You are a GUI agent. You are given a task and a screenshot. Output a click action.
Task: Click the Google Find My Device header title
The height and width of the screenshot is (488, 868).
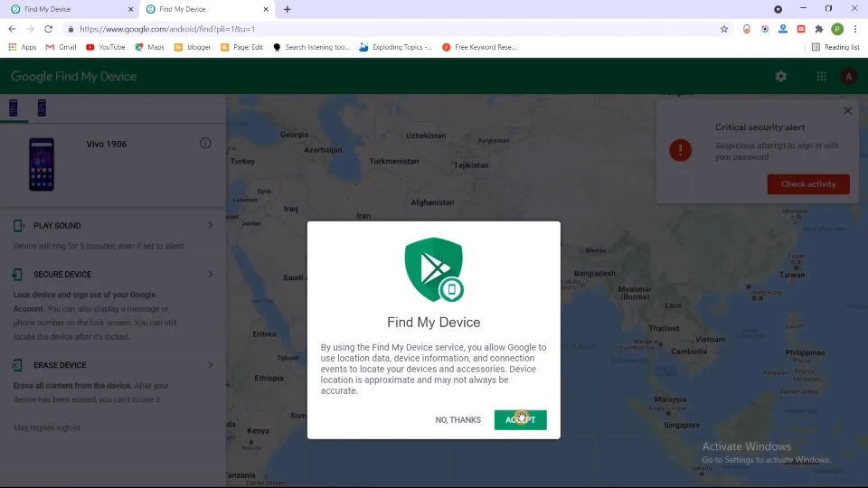click(x=73, y=76)
